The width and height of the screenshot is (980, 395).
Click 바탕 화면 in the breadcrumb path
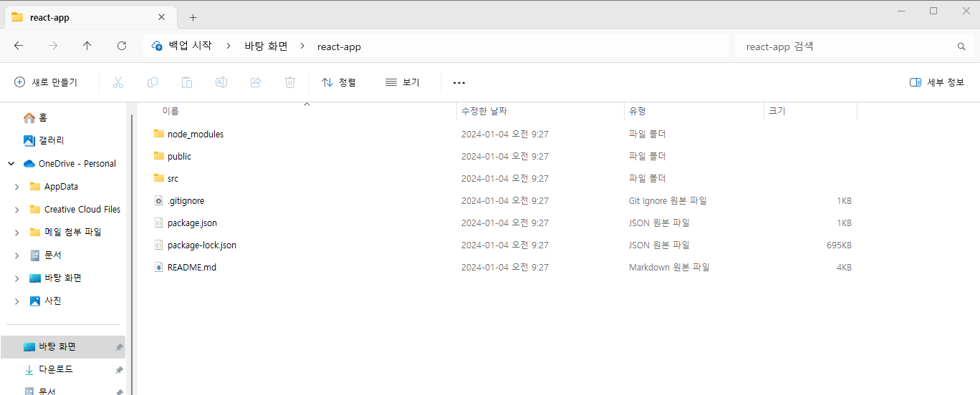(266, 46)
